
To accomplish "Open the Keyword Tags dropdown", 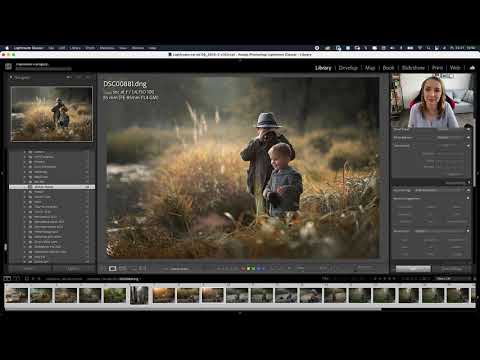I will [x=440, y=190].
